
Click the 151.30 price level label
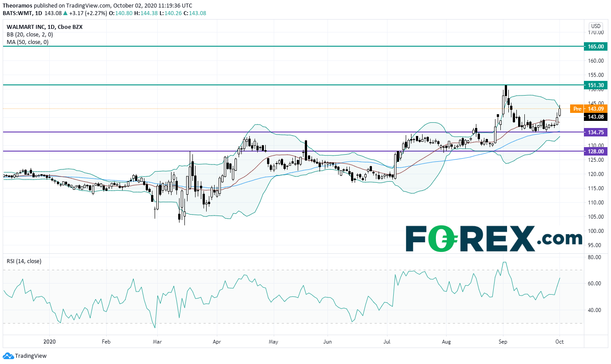[595, 85]
